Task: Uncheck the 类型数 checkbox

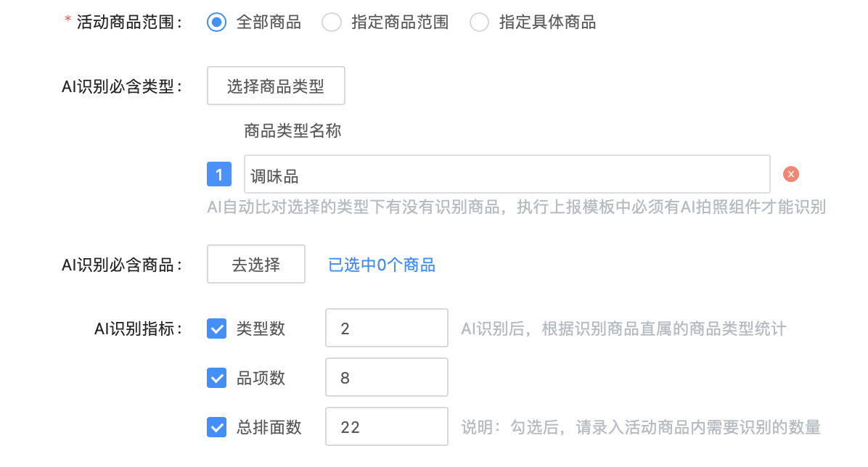Action: click(x=216, y=328)
